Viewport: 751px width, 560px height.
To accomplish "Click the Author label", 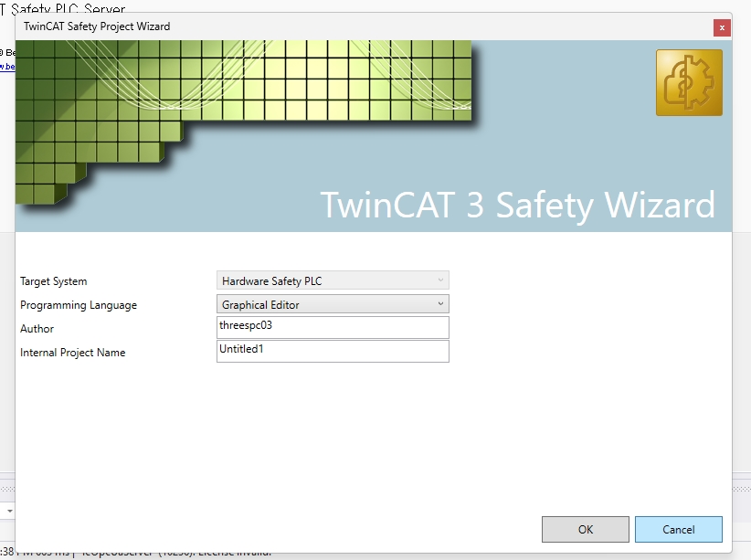I will tap(37, 329).
